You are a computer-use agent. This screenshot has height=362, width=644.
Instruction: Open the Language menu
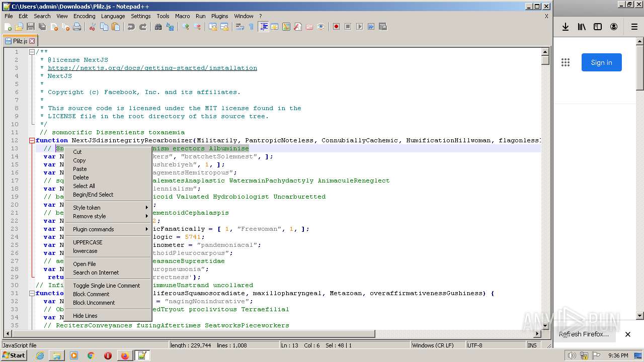(113, 16)
